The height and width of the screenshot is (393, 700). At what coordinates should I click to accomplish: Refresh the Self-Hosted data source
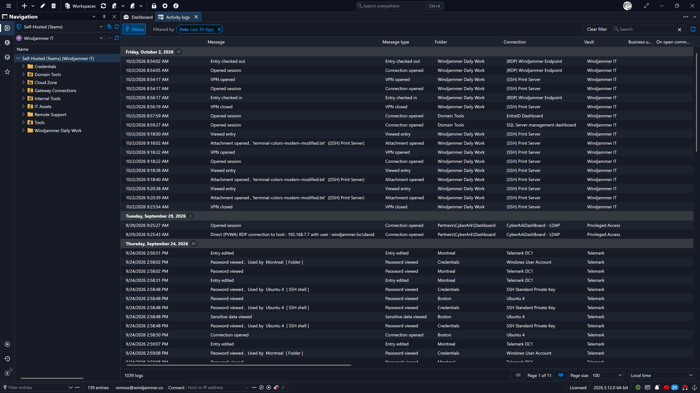[117, 27]
